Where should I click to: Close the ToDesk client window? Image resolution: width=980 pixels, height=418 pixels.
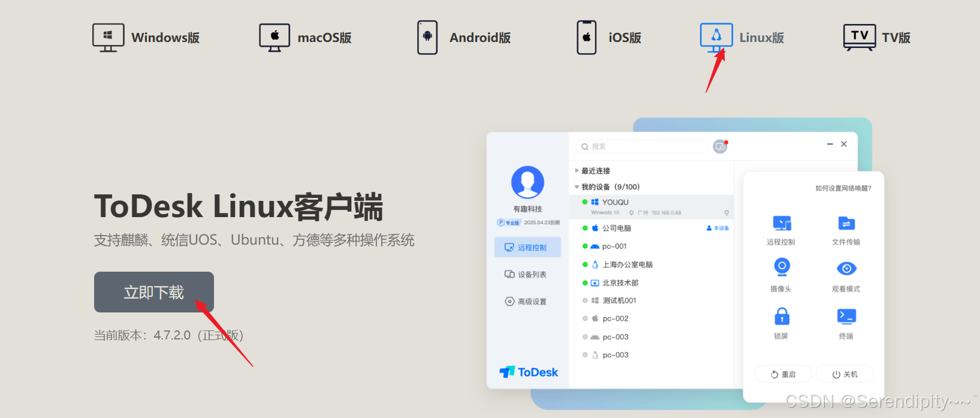pyautogui.click(x=844, y=144)
